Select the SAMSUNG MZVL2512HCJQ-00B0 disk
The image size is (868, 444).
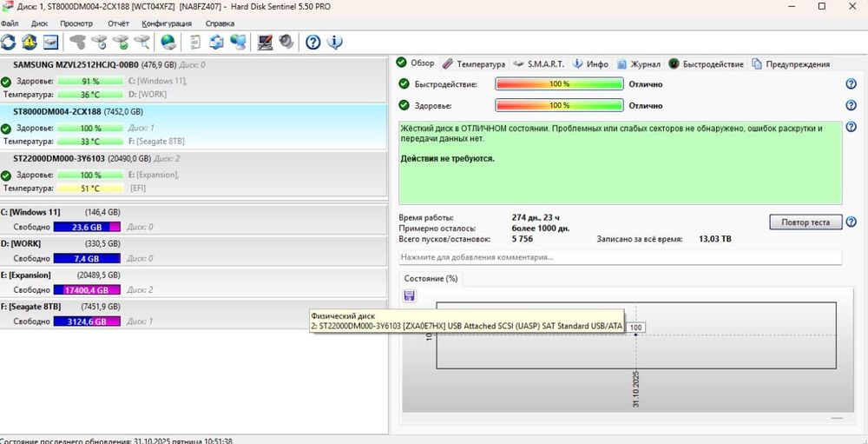tap(194, 79)
